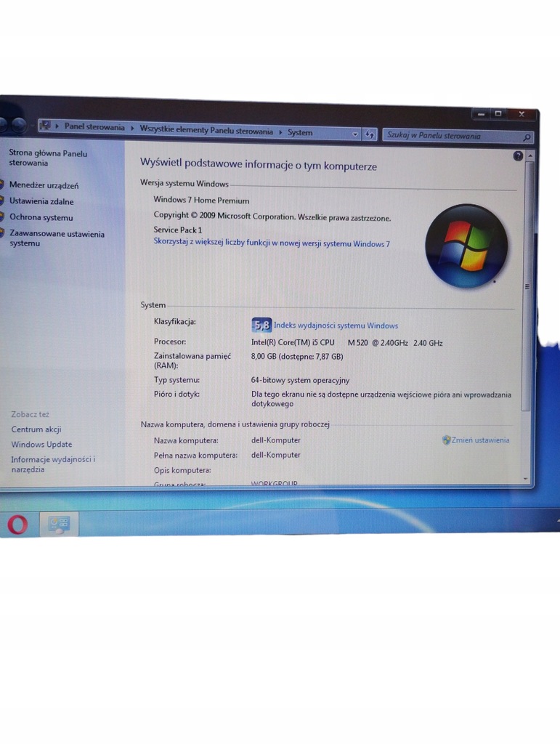The width and height of the screenshot is (560, 744).
Task: Click the Copyright 2009 Microsoft Corporation line
Action: point(272,217)
